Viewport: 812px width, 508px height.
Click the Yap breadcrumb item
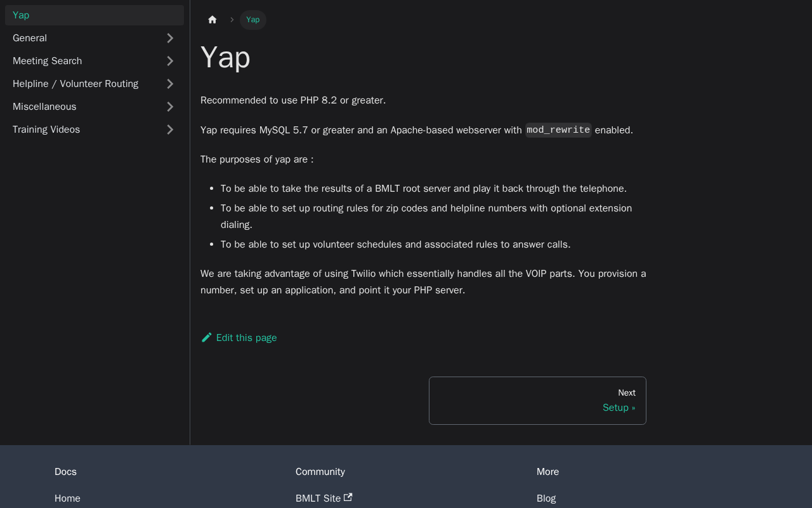pos(252,20)
